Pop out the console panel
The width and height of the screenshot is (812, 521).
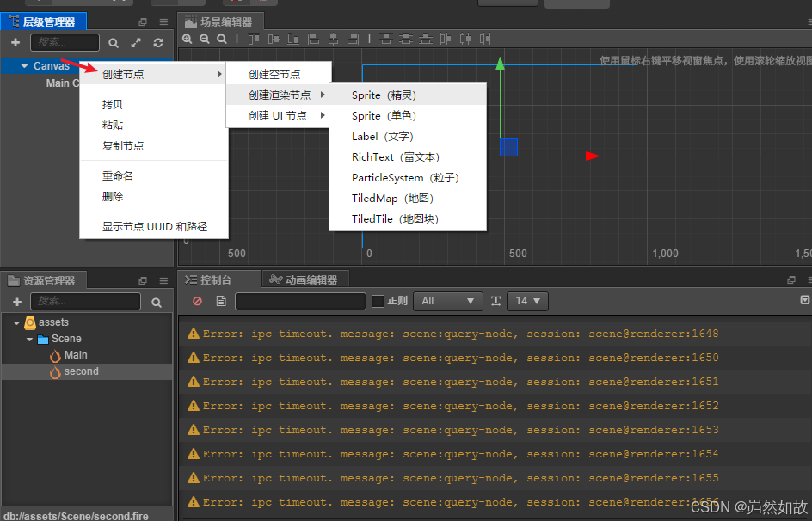click(791, 280)
